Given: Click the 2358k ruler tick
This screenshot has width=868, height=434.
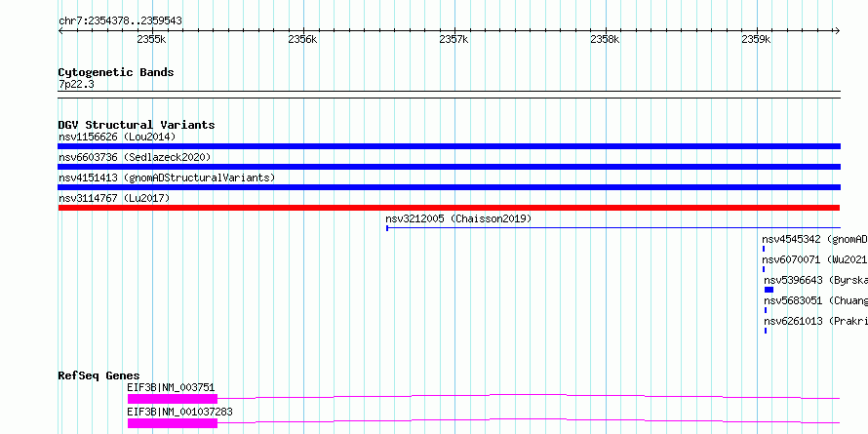Looking at the screenshot, I should (x=605, y=40).
